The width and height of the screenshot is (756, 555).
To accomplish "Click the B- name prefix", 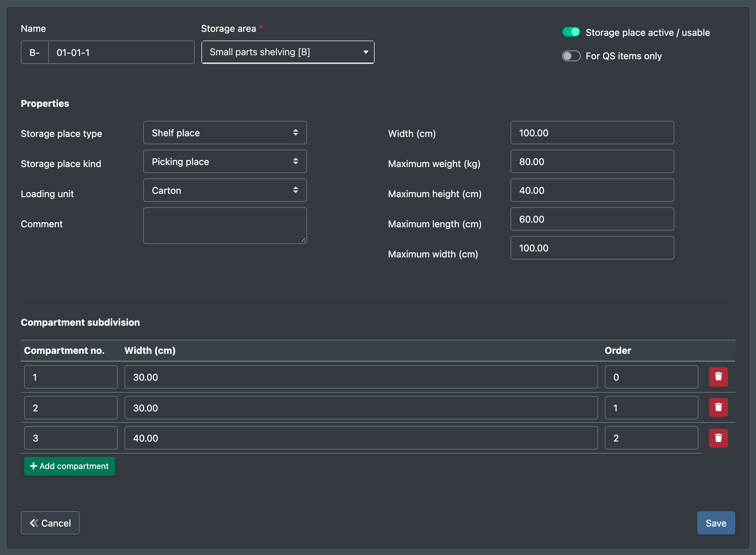I will tap(34, 53).
